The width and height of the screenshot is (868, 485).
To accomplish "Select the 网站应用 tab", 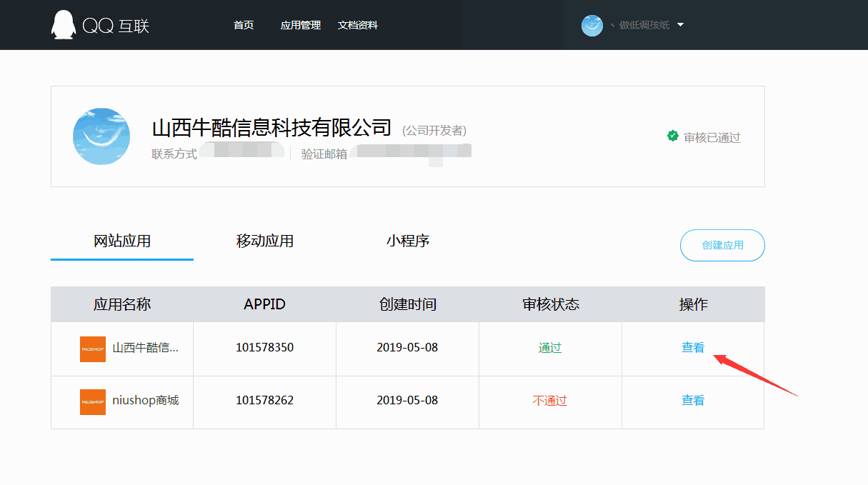I will (x=122, y=241).
